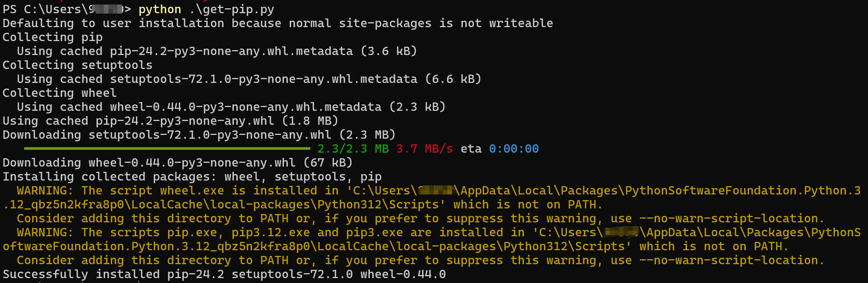Click the 'python' command word in the prompt

[x=160, y=9]
